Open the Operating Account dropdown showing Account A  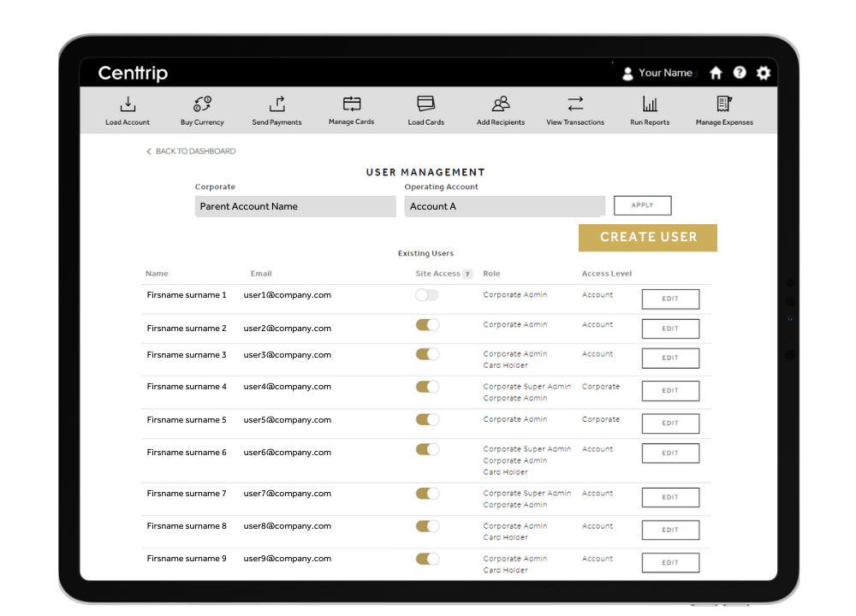coord(505,207)
